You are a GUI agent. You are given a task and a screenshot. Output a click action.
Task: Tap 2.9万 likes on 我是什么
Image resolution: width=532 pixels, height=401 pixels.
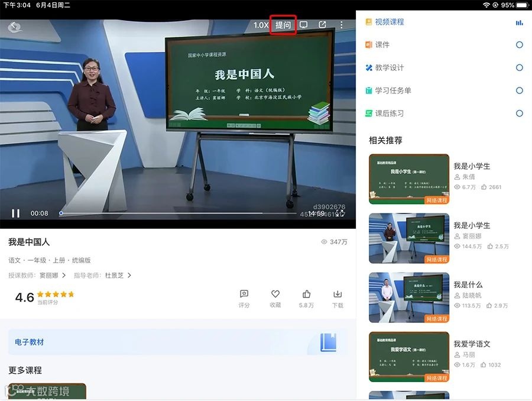click(x=497, y=306)
